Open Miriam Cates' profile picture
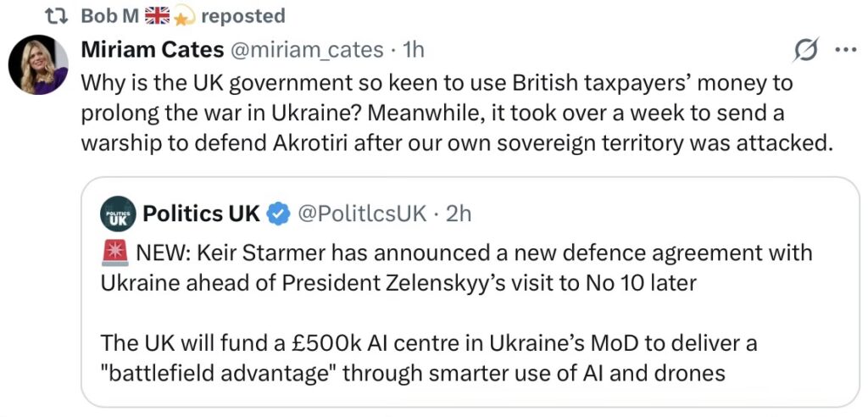The height and width of the screenshot is (417, 868). [38, 66]
